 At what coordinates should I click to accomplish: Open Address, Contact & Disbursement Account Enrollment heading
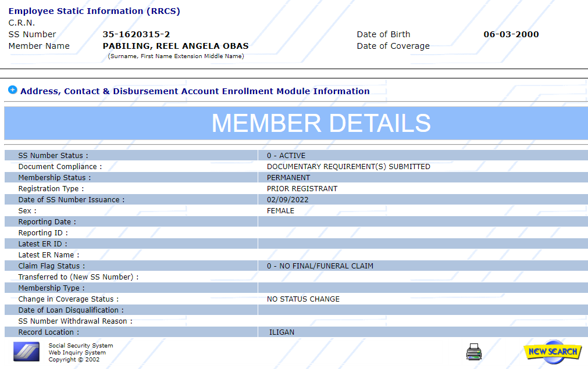point(195,91)
